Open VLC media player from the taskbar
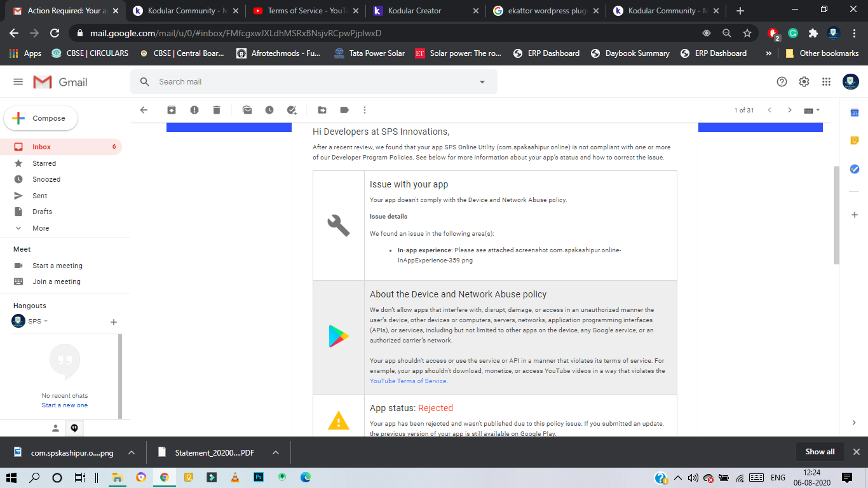 [x=235, y=477]
